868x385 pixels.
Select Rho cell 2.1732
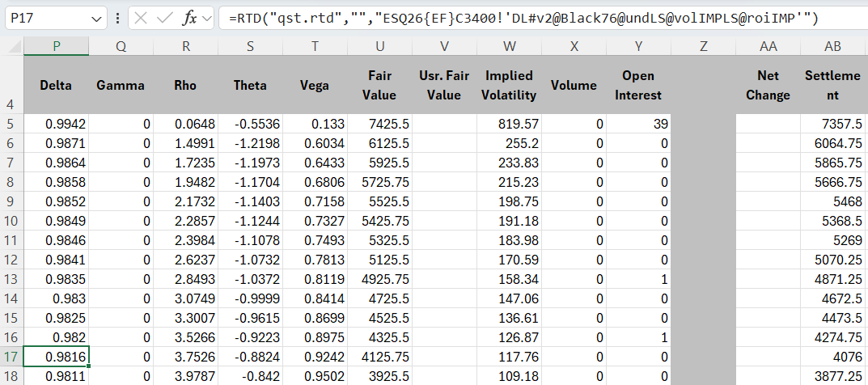point(185,201)
